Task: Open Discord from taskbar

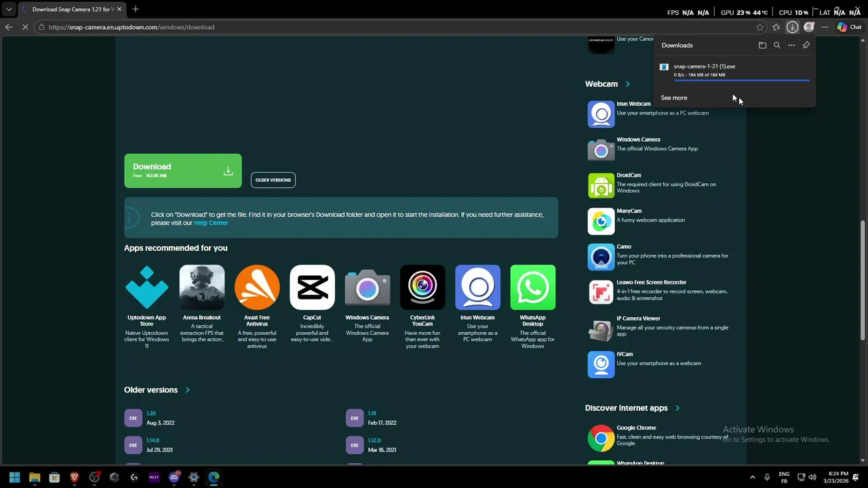Action: click(174, 477)
